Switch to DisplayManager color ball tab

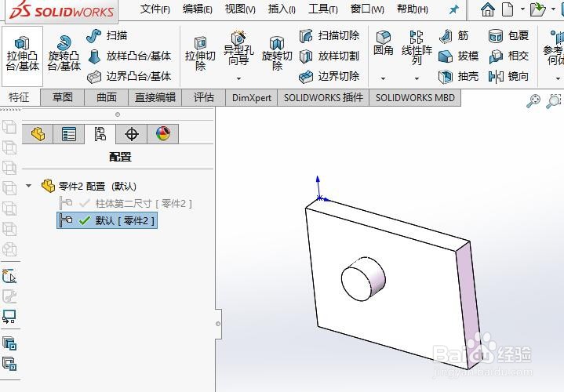[x=163, y=134]
